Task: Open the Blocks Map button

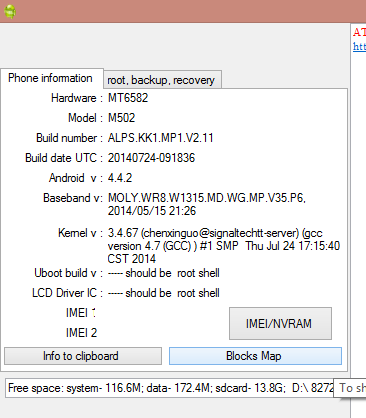Action: (255, 356)
